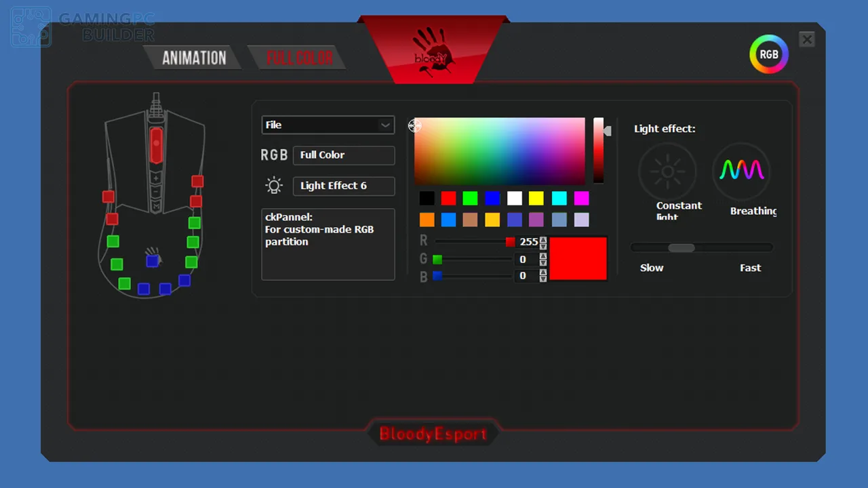Click the B channel slider handle
This screenshot has width=868, height=488.
coord(437,276)
